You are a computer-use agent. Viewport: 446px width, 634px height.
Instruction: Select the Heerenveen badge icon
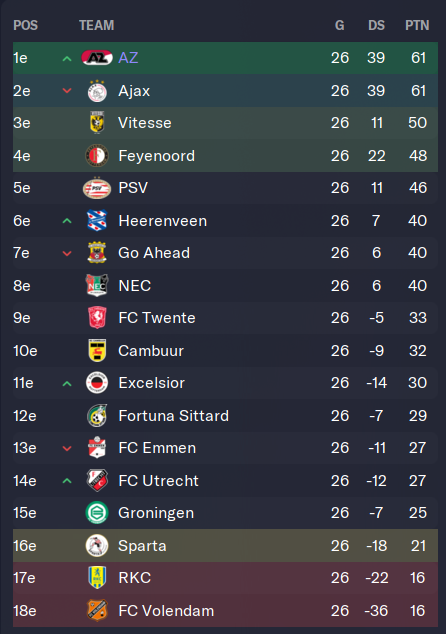click(97, 220)
